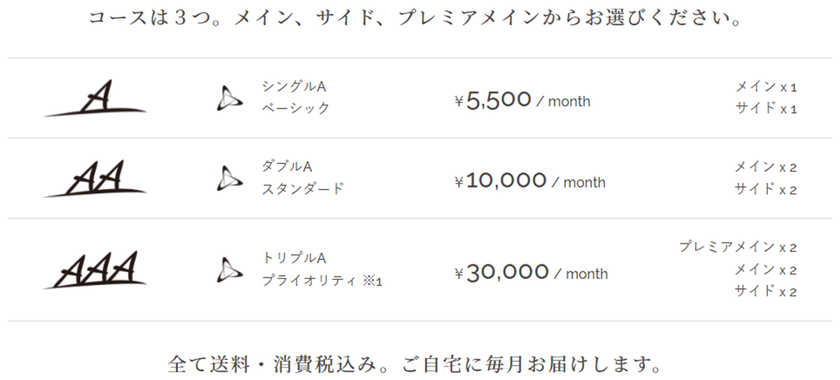
Task: Click the ¥5,500 / month price
Action: pos(522,100)
